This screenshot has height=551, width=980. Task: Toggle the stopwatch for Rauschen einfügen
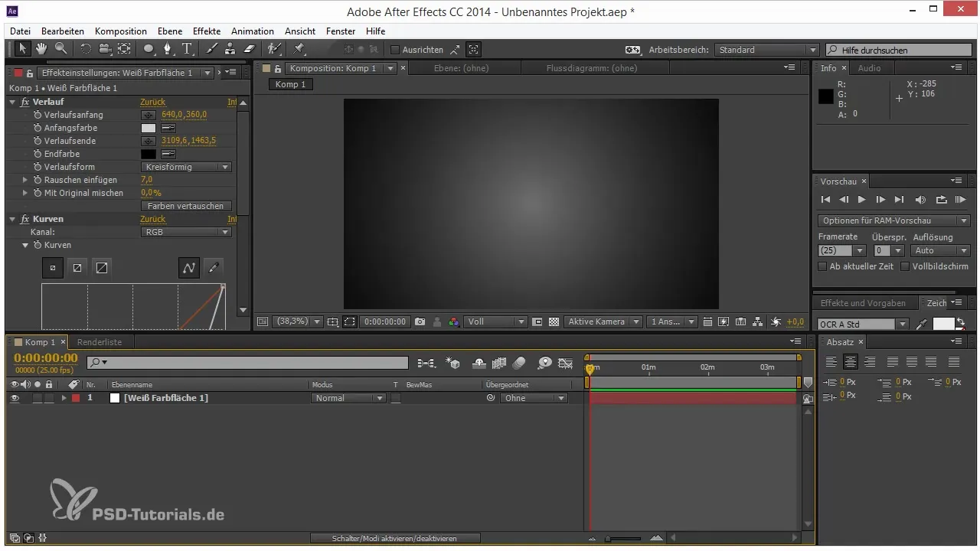(37, 180)
